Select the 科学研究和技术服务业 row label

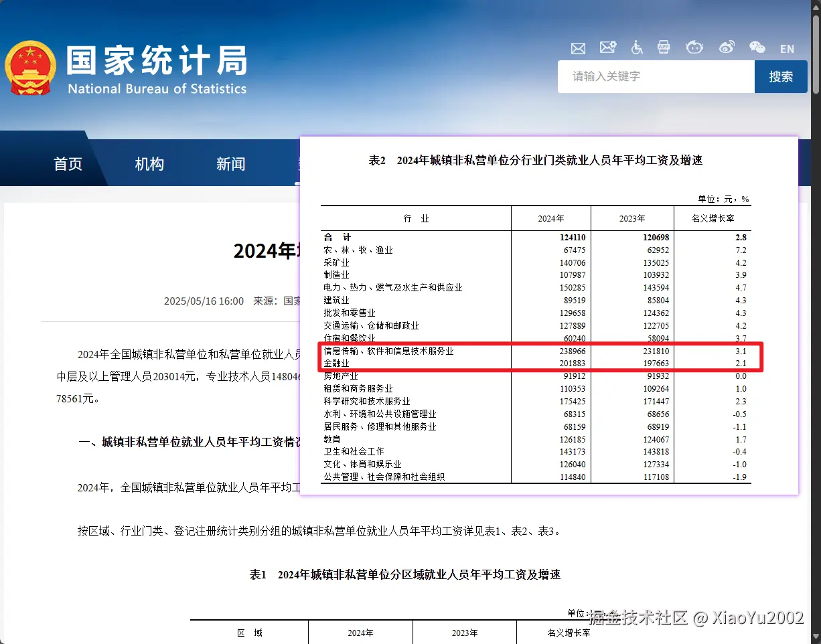coord(366,401)
